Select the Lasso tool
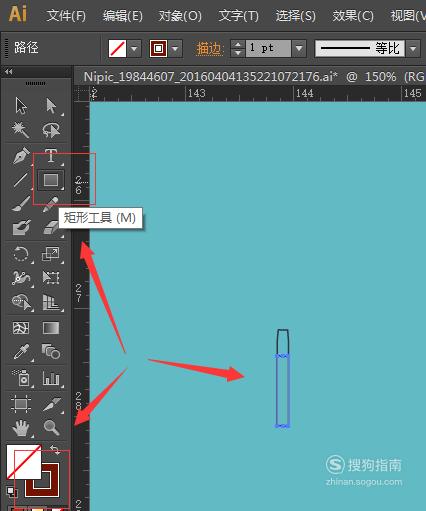This screenshot has height=511, width=426. [51, 130]
